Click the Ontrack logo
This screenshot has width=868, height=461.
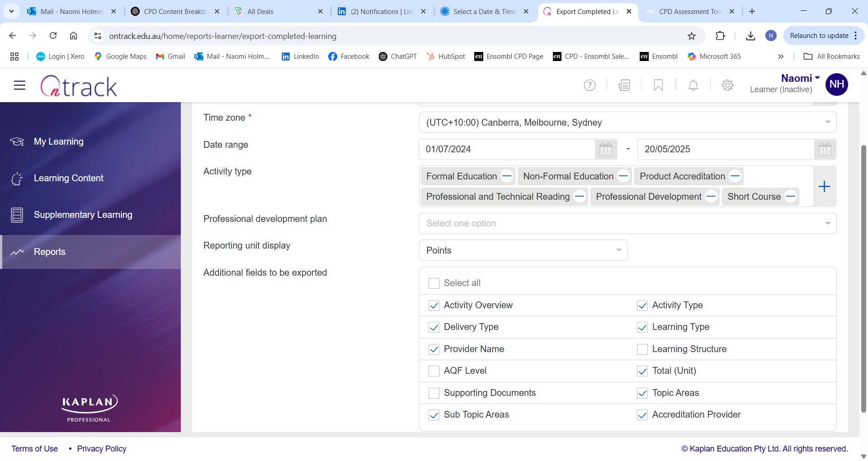pos(79,85)
